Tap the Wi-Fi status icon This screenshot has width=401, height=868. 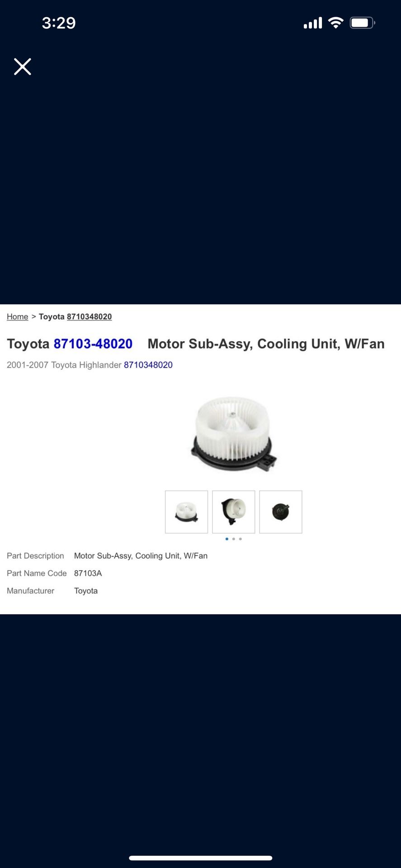coord(335,23)
